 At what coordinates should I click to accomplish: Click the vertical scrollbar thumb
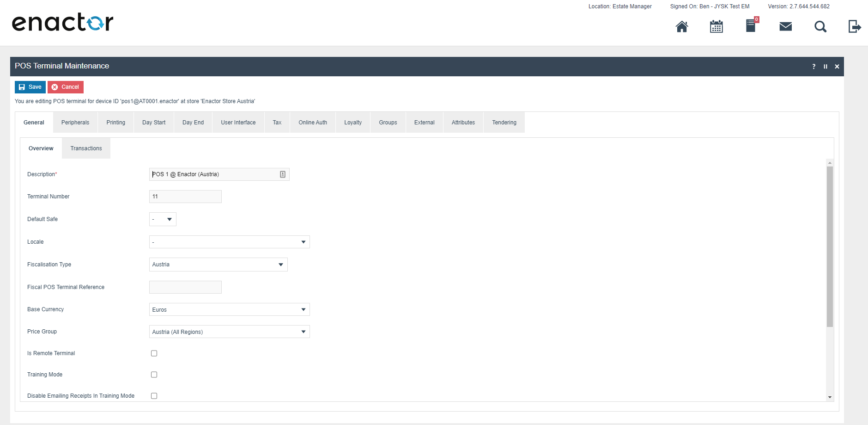[830, 245]
